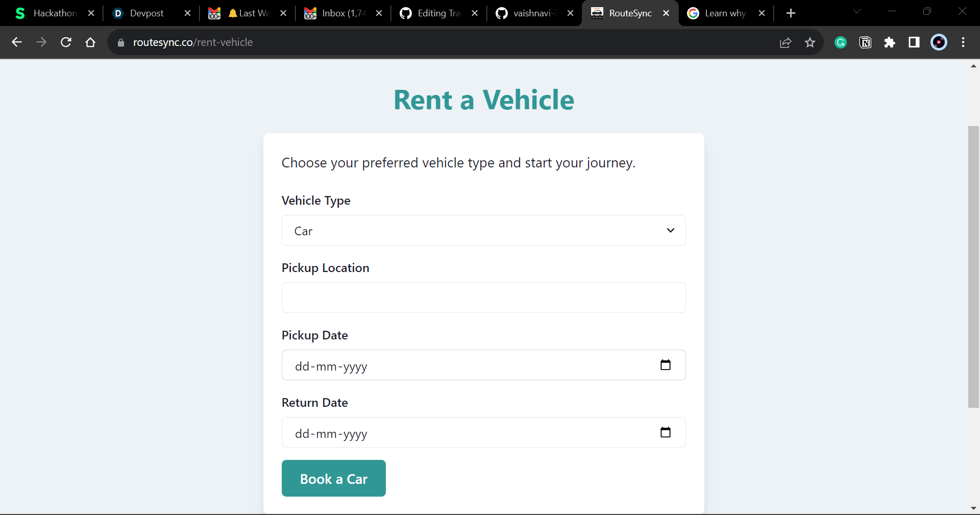
Task: Open the Pickup Date calendar picker icon
Action: (665, 365)
